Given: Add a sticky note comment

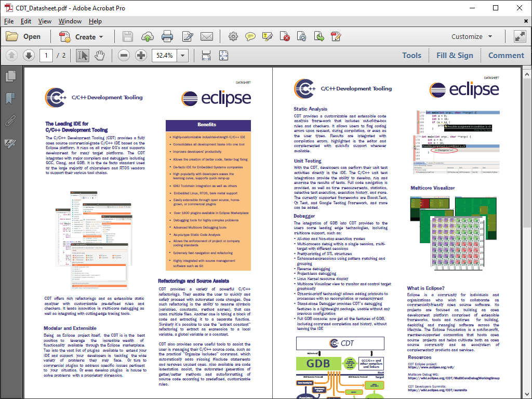Looking at the screenshot, I should (x=250, y=37).
